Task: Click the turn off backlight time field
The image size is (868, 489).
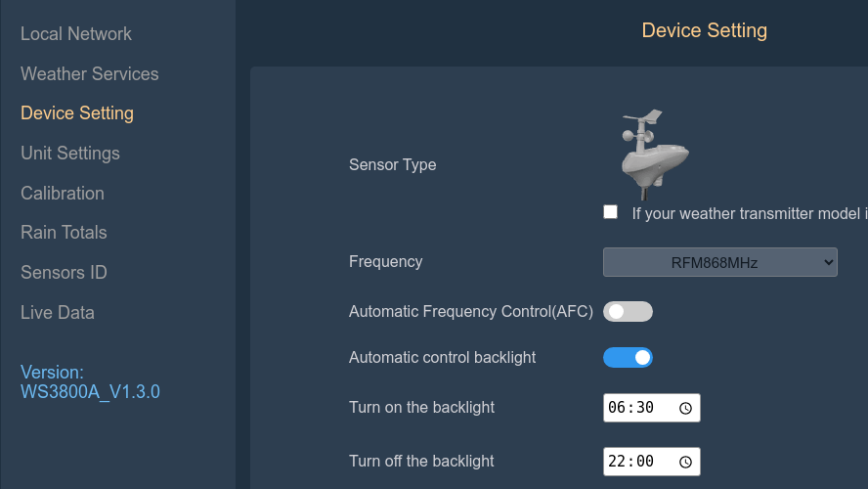Action: click(635, 462)
